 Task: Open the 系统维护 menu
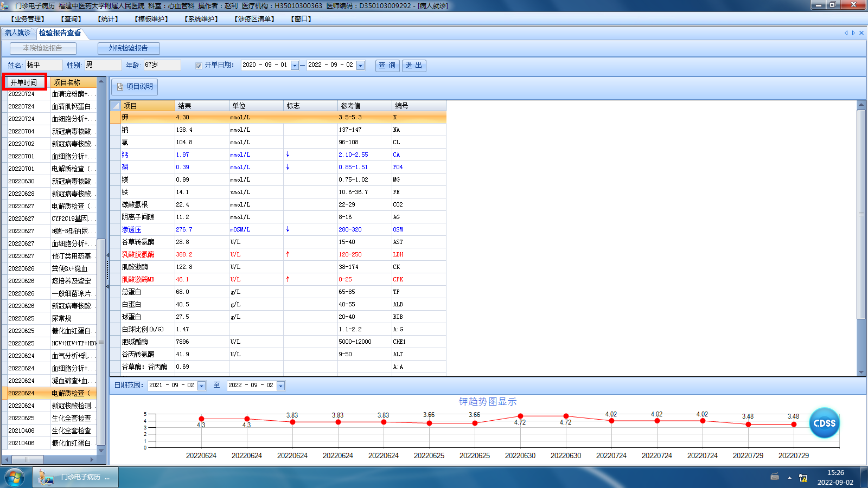click(201, 19)
